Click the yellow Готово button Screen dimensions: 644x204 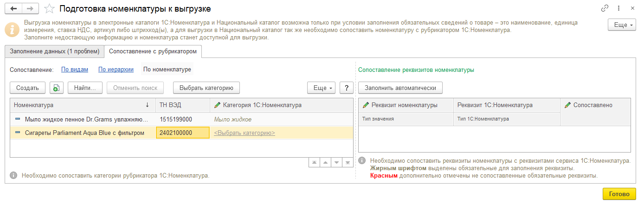619,194
